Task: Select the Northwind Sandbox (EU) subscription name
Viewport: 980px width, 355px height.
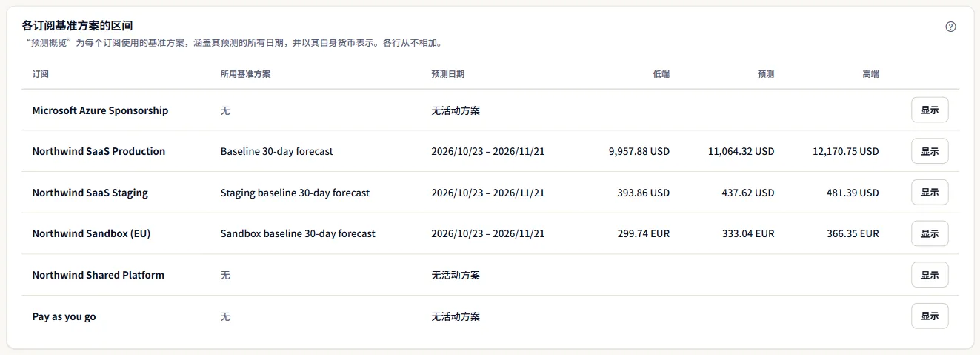Action: [91, 233]
